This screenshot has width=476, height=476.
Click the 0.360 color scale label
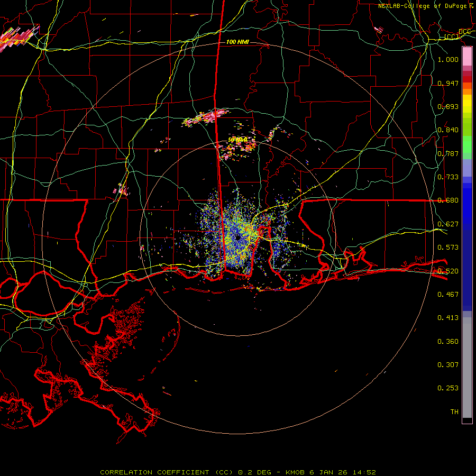(448, 342)
